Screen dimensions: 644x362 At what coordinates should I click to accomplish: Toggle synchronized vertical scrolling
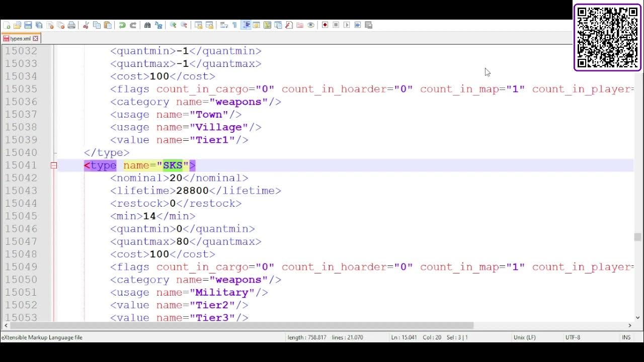(198, 25)
